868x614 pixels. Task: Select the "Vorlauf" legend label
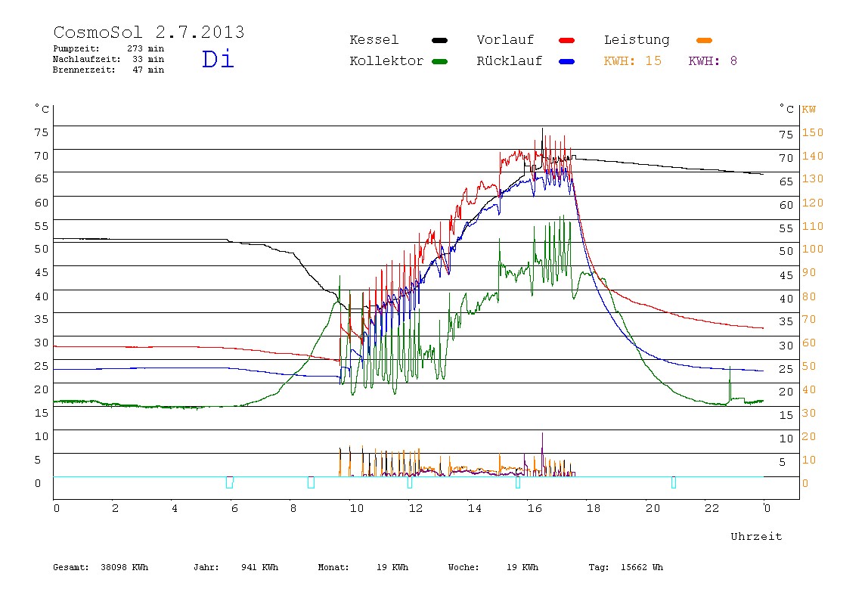pos(505,40)
